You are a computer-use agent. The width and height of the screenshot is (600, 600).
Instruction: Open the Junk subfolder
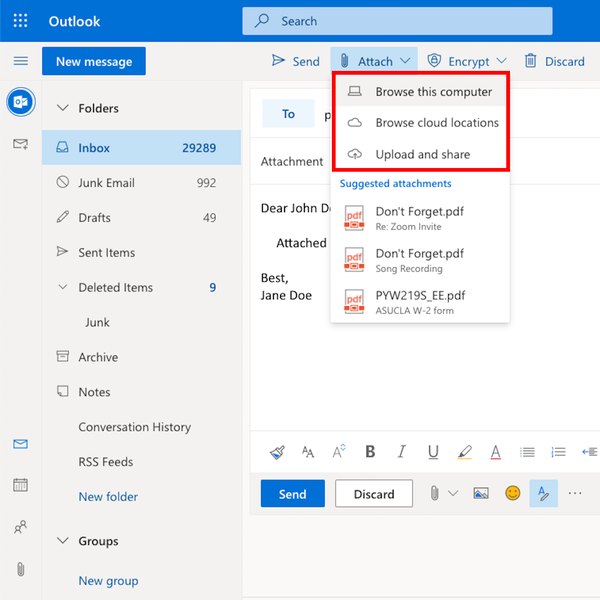point(141,322)
